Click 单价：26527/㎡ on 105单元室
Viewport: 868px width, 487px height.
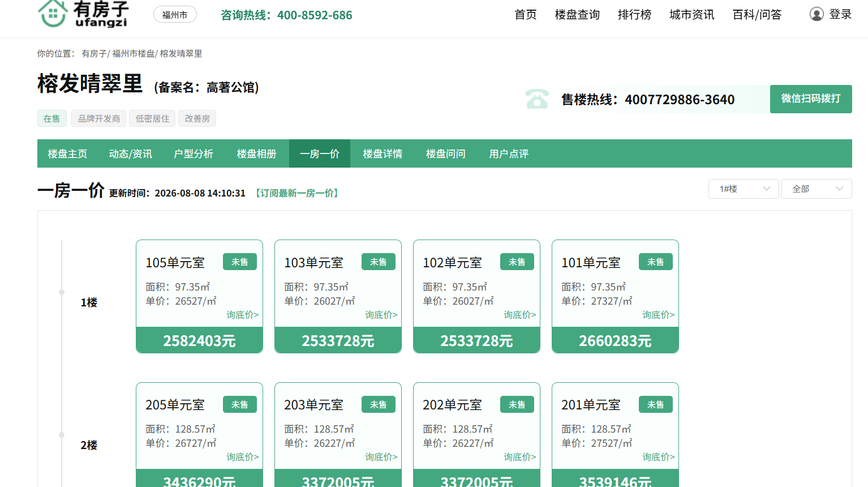181,301
